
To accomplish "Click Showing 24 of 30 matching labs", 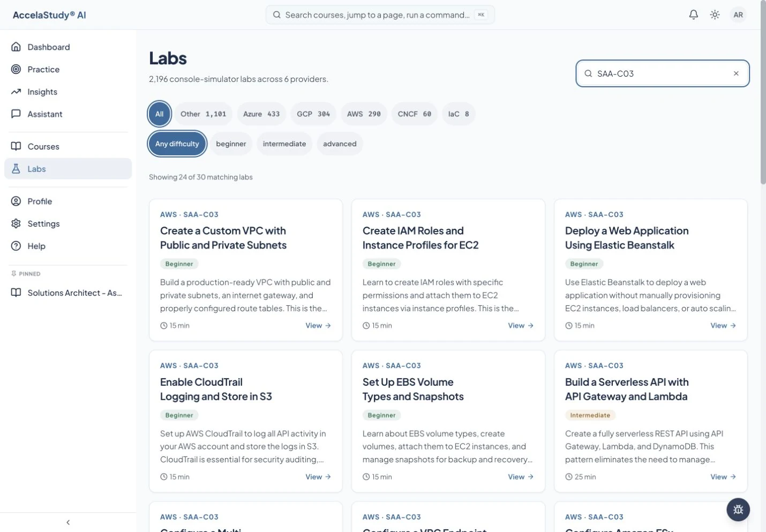I will 201,177.
